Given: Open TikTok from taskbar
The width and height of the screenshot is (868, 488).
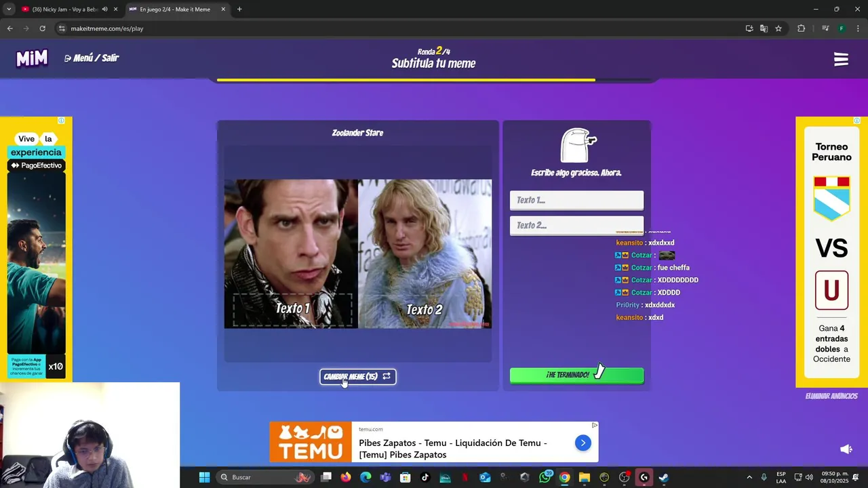Looking at the screenshot, I should [x=425, y=477].
